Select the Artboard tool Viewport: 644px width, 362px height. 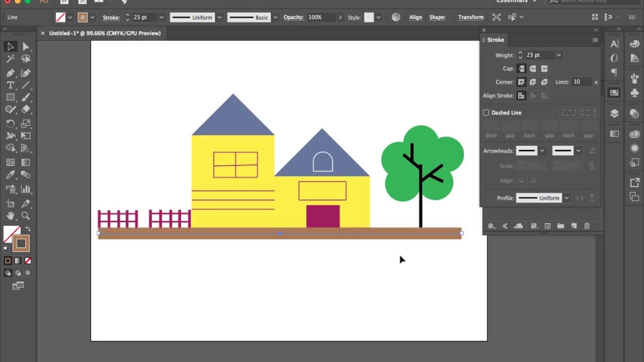(x=11, y=204)
